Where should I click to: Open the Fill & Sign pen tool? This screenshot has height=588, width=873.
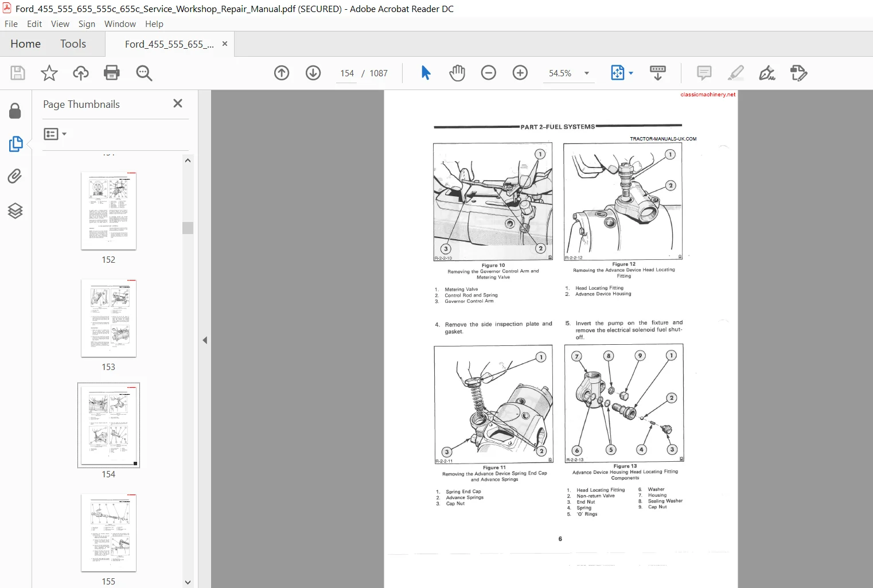pyautogui.click(x=767, y=73)
